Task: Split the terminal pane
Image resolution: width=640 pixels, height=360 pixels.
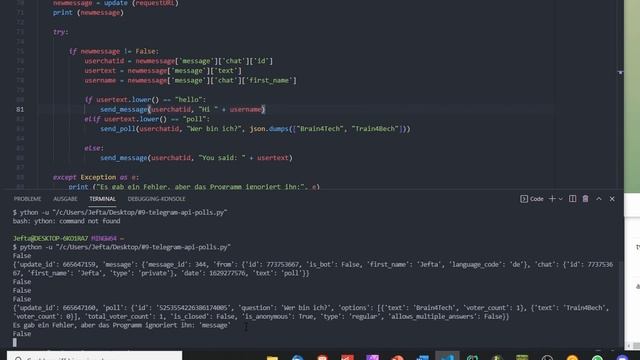Action: (x=573, y=199)
